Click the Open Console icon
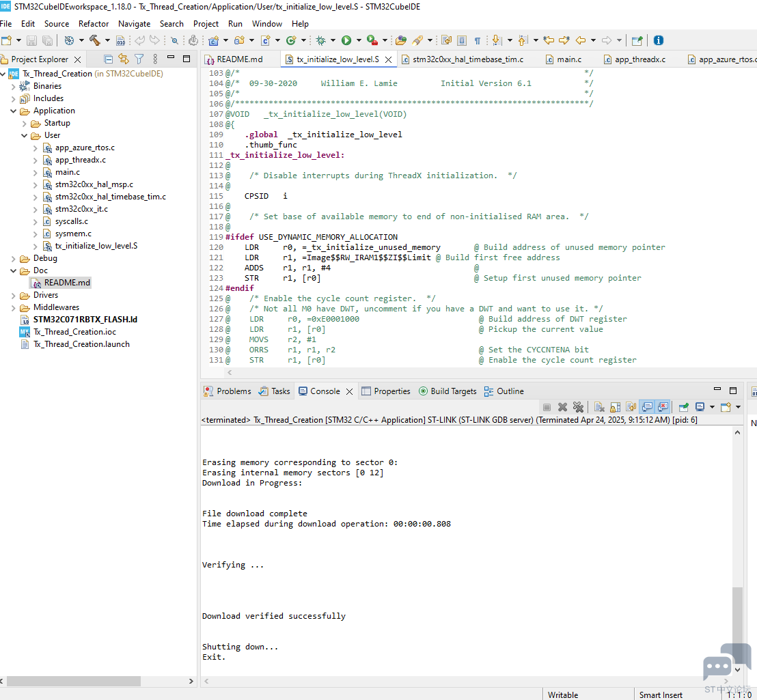The width and height of the screenshot is (757, 700). [725, 407]
